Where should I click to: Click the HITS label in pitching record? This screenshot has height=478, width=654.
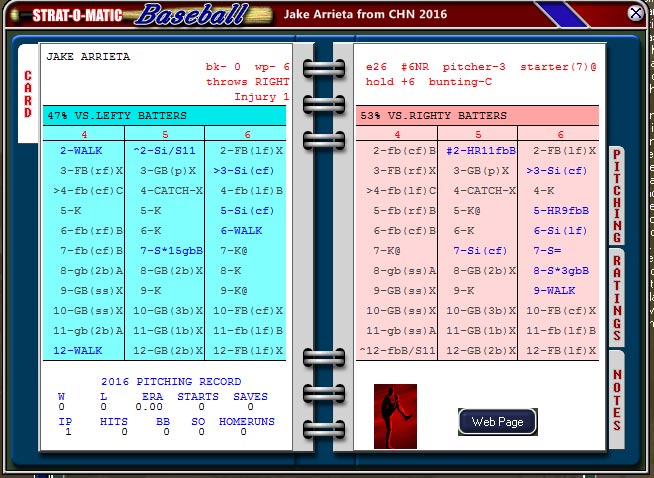click(x=113, y=422)
